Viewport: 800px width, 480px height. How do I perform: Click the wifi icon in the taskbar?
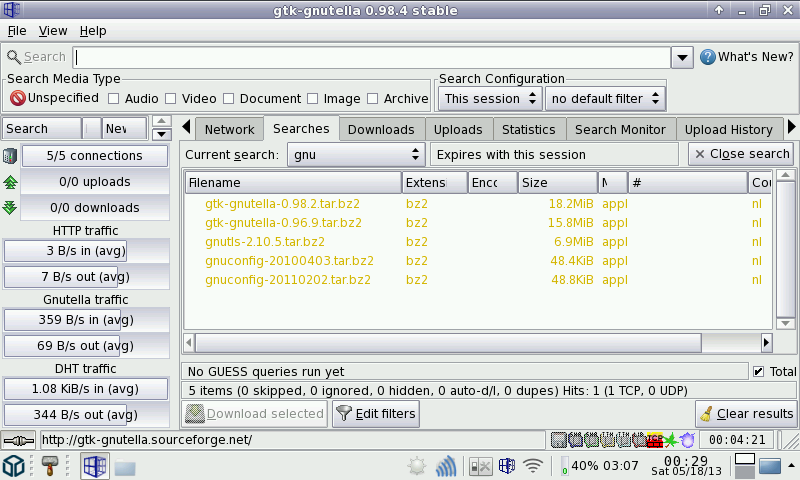pos(533,466)
